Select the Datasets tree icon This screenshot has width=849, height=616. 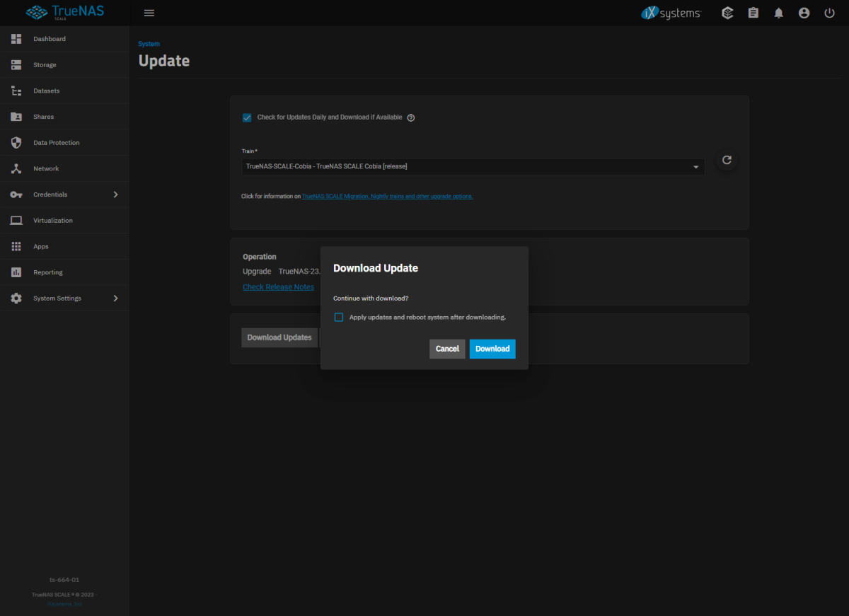pyautogui.click(x=16, y=91)
